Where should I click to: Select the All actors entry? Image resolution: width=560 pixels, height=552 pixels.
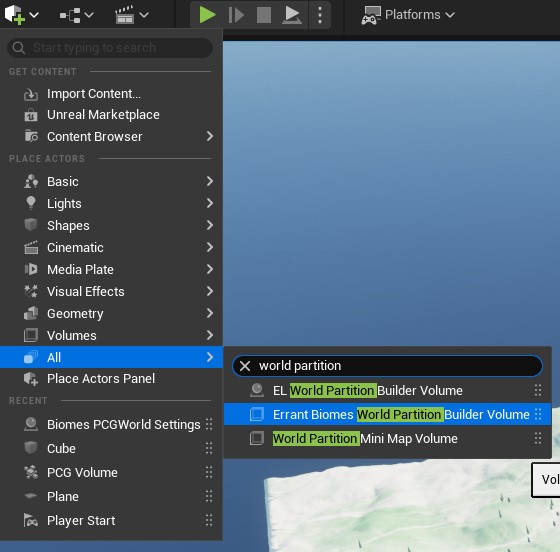tap(111, 357)
